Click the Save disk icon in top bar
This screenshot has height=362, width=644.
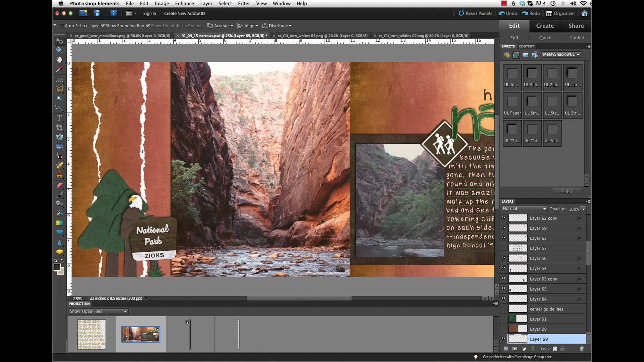point(97,13)
